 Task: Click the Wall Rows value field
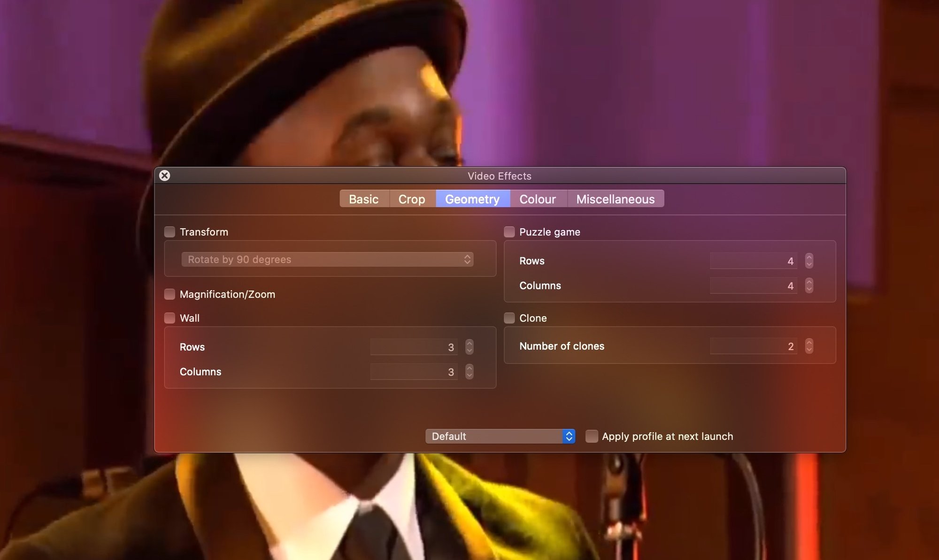tap(413, 347)
